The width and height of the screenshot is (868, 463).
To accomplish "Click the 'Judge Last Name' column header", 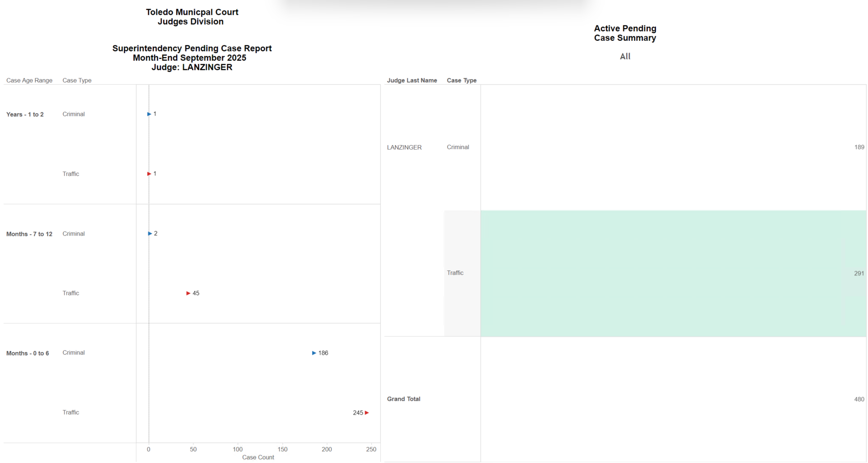I will (x=412, y=81).
